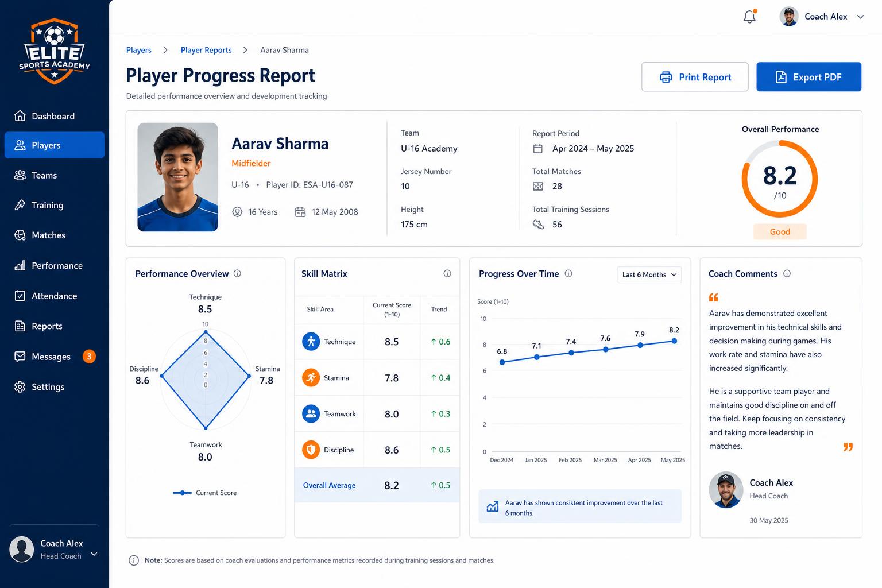
Task: Click the Progress Over Time info icon
Action: pos(568,274)
